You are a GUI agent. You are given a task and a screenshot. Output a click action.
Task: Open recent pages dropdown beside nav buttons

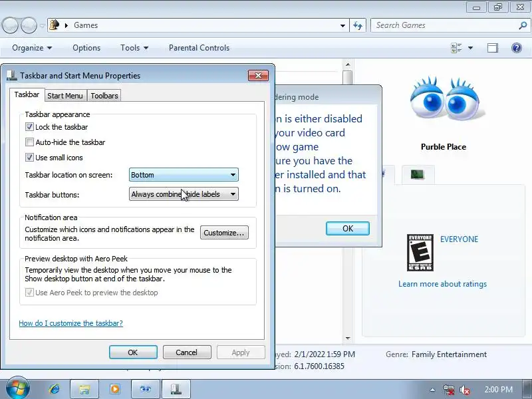click(43, 26)
